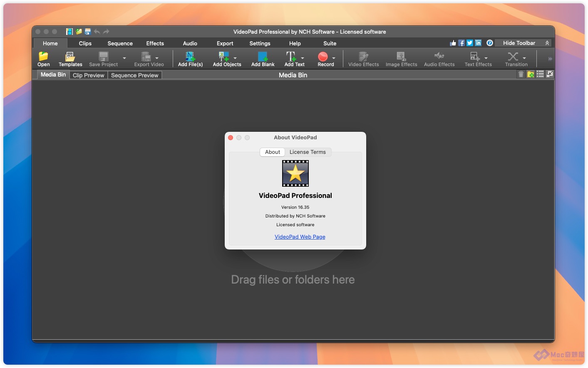Expand the Transition dropdown arrow
The image size is (588, 368).
(x=524, y=58)
